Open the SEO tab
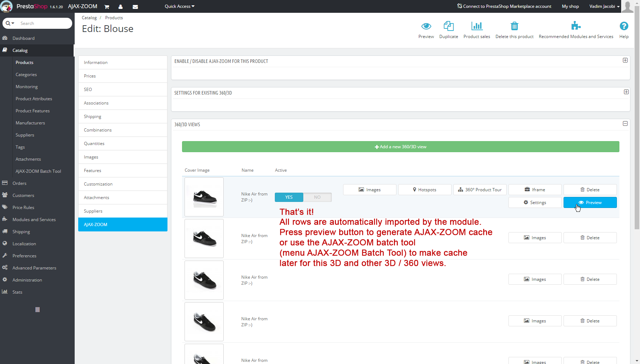Viewport: 640px width, 364px height. pos(123,90)
